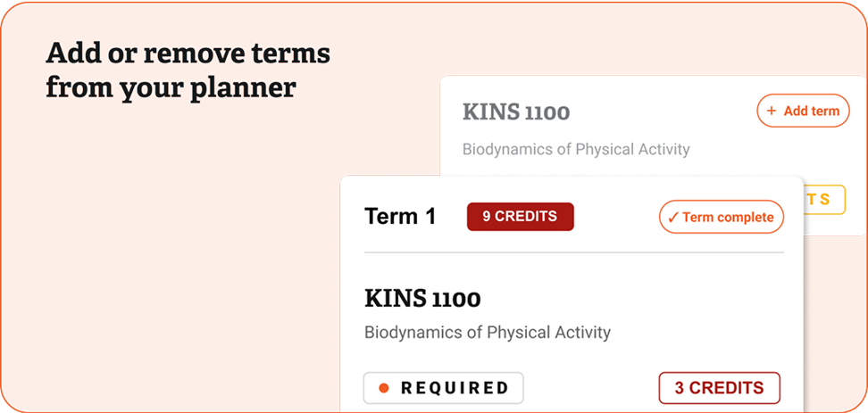The image size is (868, 413).
Task: Click the Add or remove terms heading
Action: point(188,54)
